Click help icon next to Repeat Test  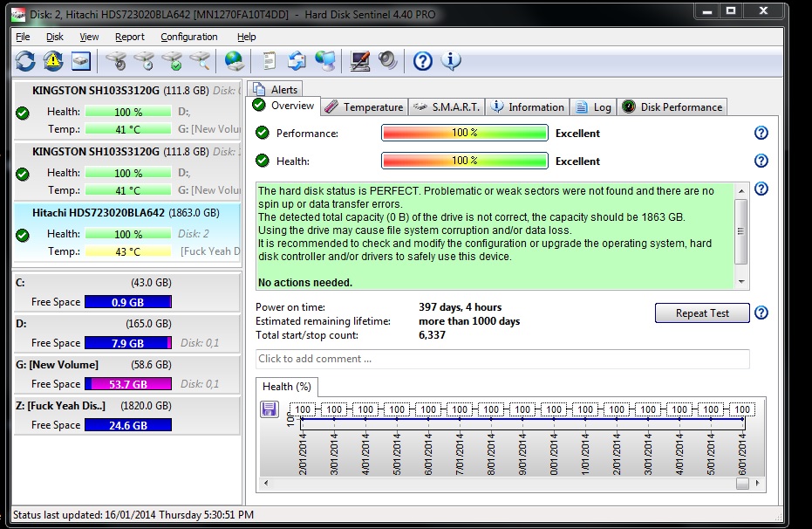[761, 313]
